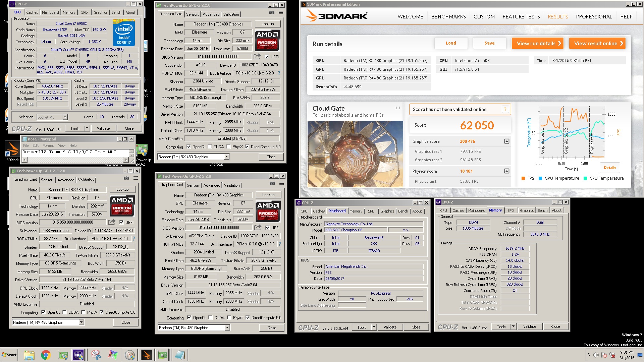Screen dimensions: 644x362
Task: Switch to SPD tab in CPU-Z Memory window
Action: tap(511, 210)
